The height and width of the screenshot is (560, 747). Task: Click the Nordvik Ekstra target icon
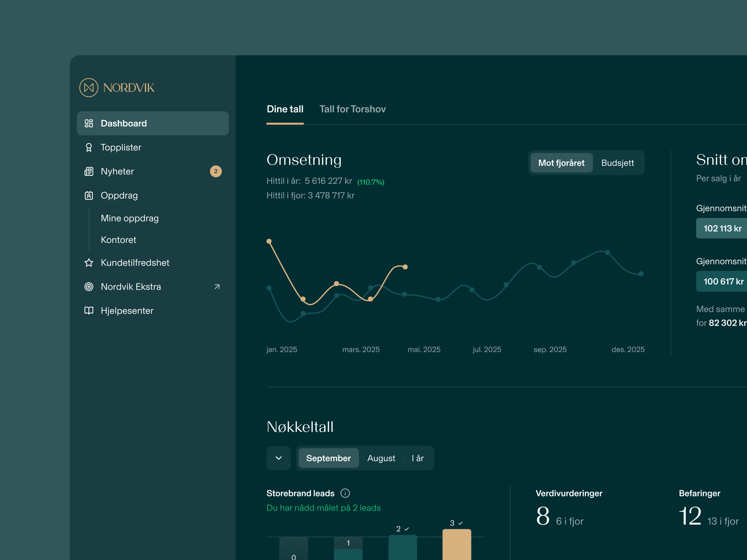(x=89, y=287)
